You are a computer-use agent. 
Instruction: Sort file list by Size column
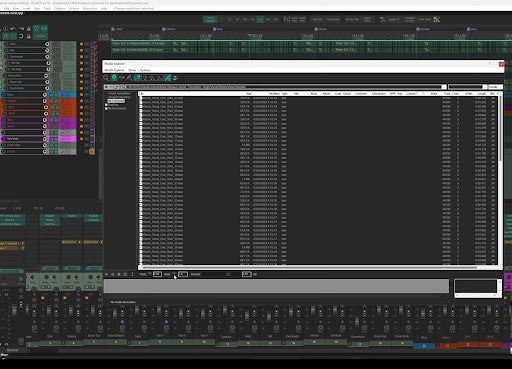(249, 94)
